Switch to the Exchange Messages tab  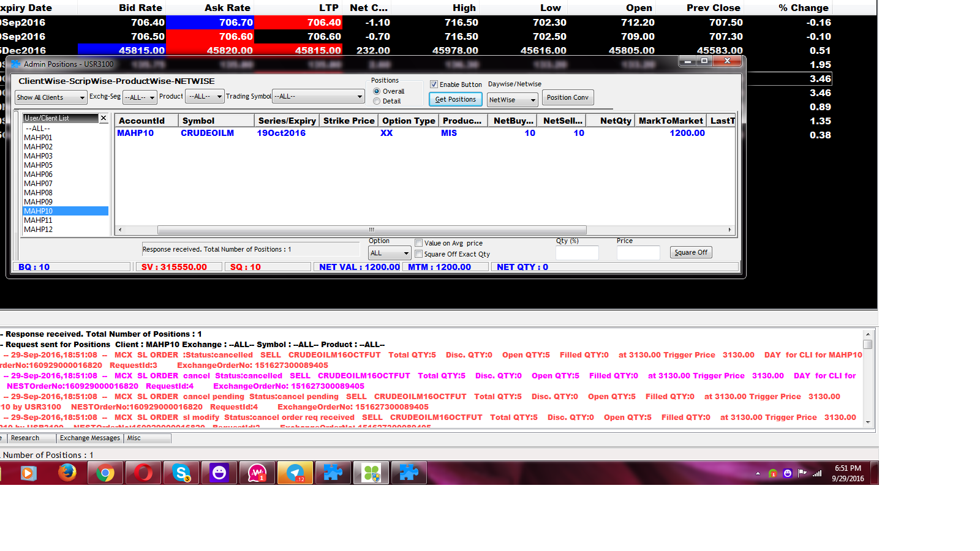[x=89, y=438]
